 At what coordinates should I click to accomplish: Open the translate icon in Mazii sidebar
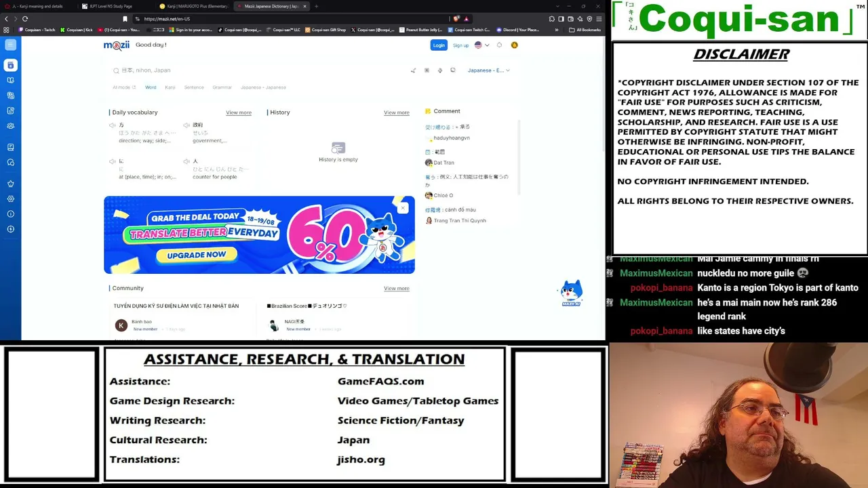coord(10,96)
